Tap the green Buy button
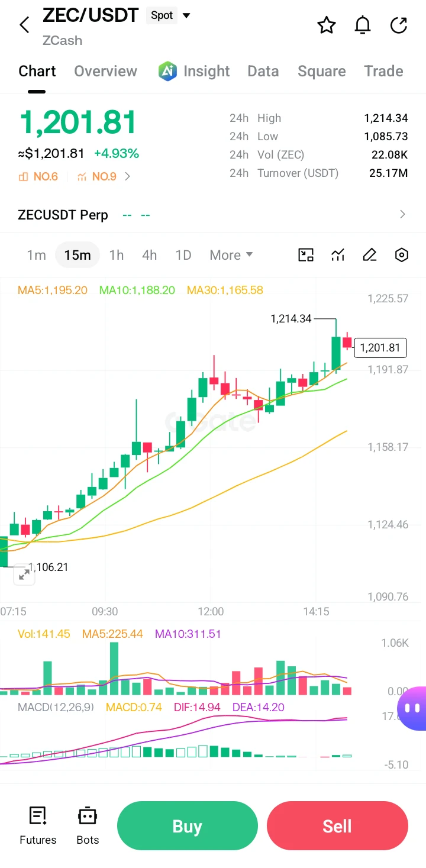This screenshot has height=868, width=426. pyautogui.click(x=188, y=825)
